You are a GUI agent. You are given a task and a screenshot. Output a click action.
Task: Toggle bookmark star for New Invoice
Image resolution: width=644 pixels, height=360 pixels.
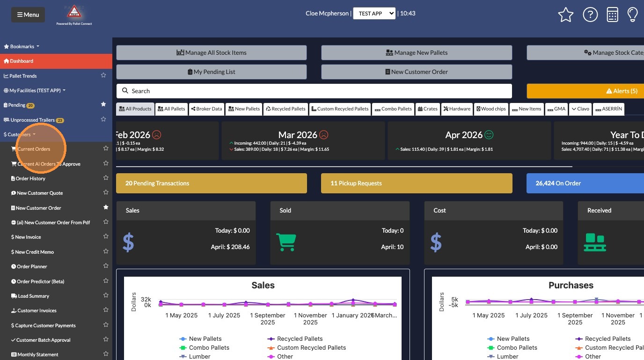tap(106, 237)
